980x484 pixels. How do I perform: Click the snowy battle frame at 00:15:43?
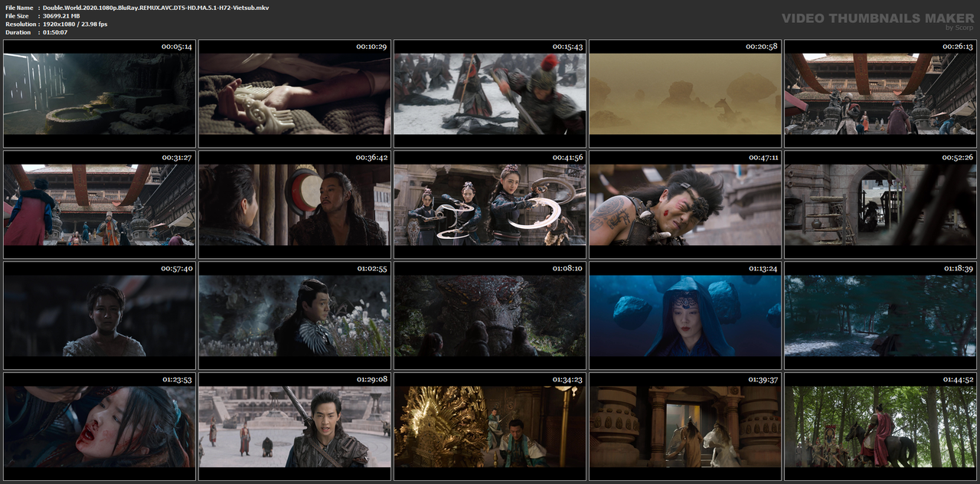point(490,93)
